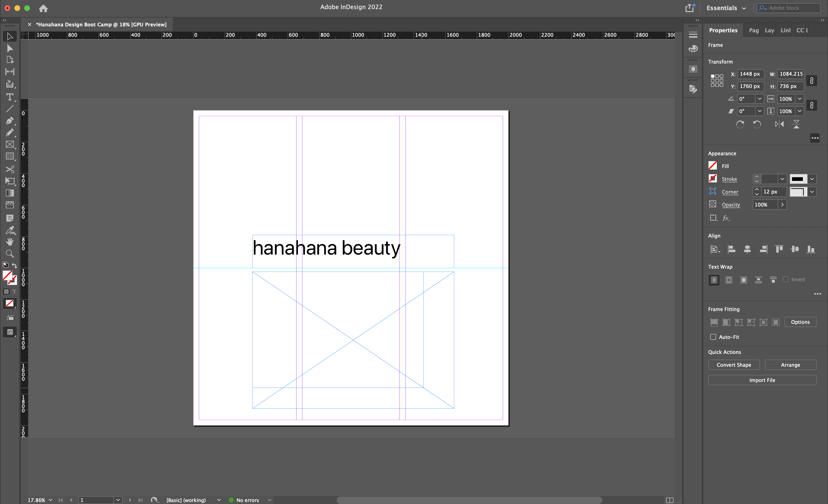Open the Essentials workspace dropdown

point(726,8)
